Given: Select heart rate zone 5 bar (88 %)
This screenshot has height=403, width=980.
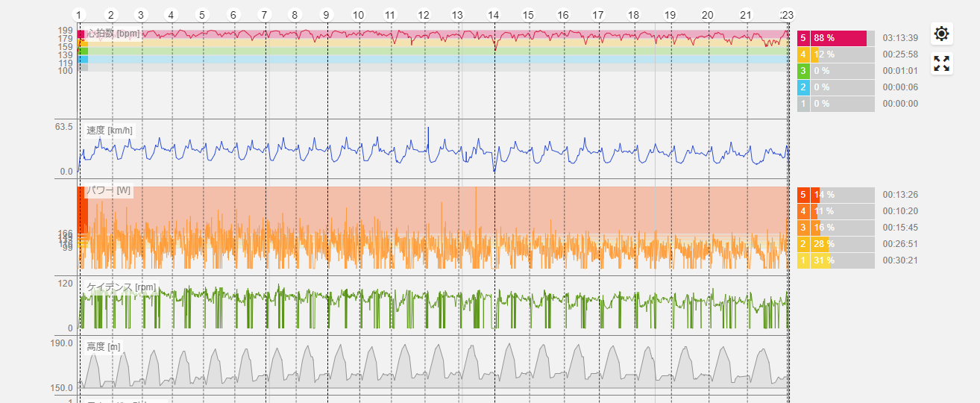Looking at the screenshot, I should (835, 38).
